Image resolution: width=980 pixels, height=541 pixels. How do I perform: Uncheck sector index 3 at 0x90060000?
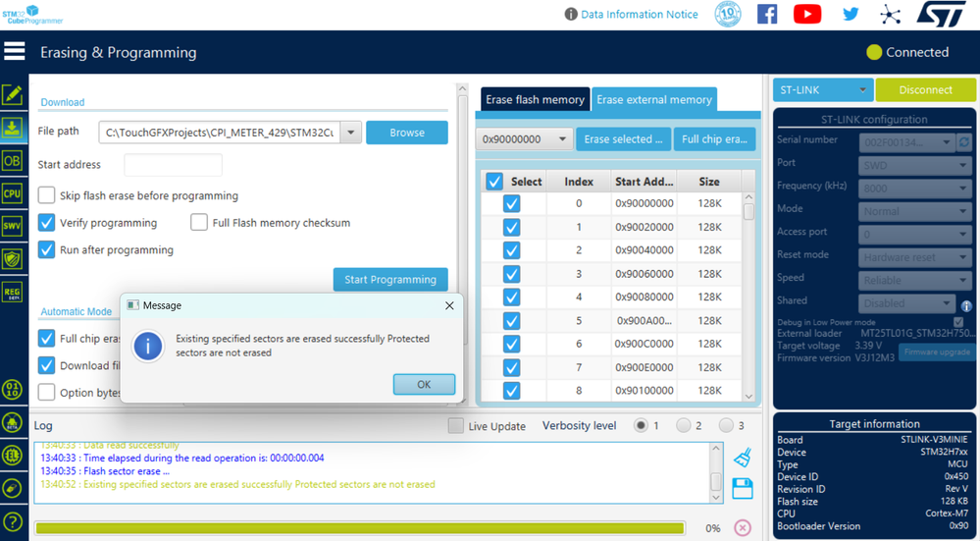tap(512, 273)
